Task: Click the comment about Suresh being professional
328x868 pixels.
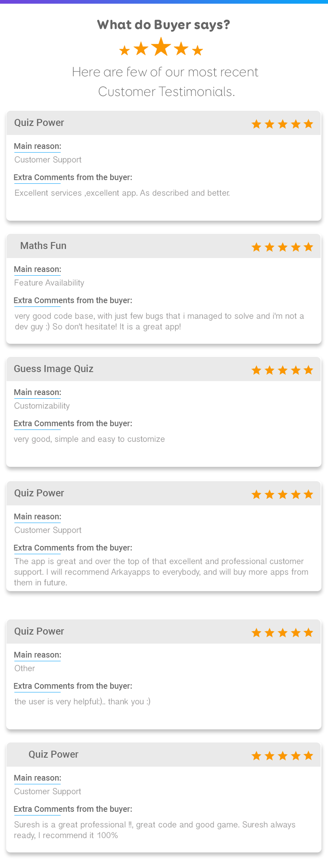Action: (x=155, y=830)
